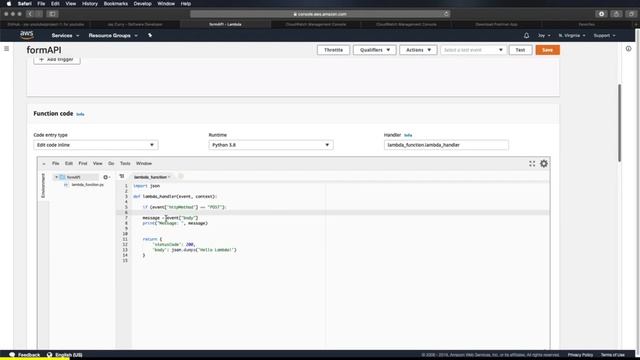Image resolution: width=640 pixels, height=360 pixels.
Task: Click the Safari address bar
Action: pos(320,14)
